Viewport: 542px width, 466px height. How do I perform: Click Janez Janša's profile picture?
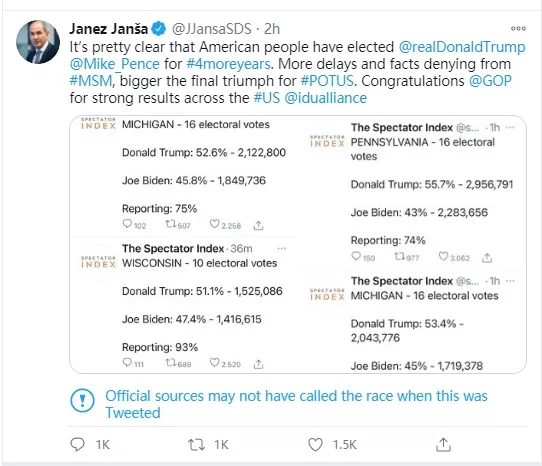point(38,42)
